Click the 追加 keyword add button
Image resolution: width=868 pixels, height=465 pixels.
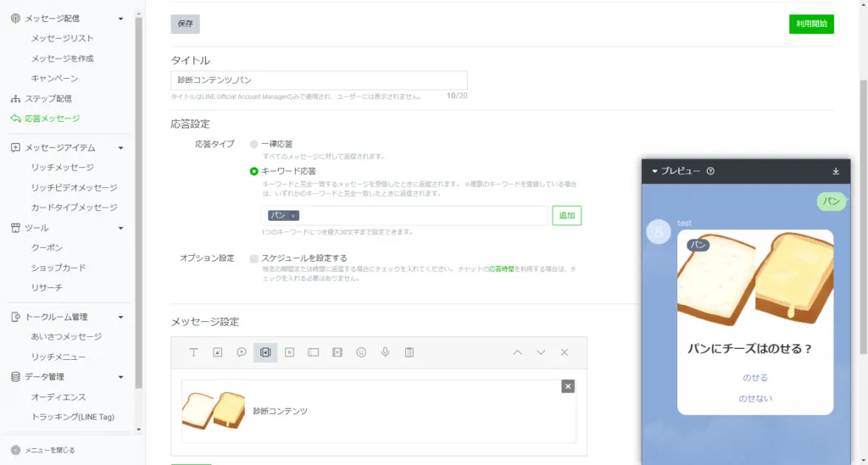[566, 216]
